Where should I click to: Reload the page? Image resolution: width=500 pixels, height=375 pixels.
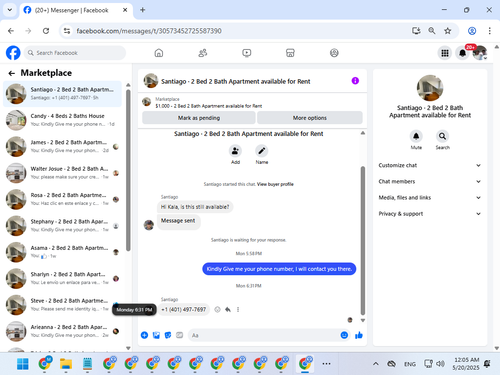tap(46, 31)
